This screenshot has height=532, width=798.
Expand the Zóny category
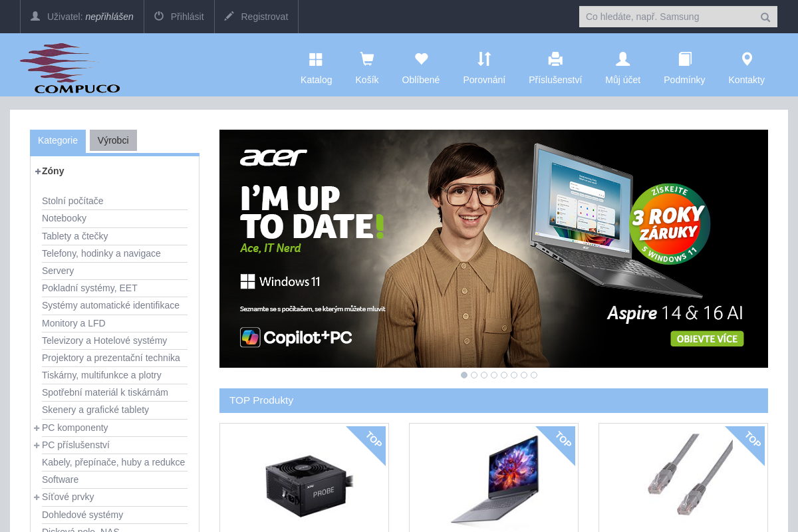click(x=38, y=171)
